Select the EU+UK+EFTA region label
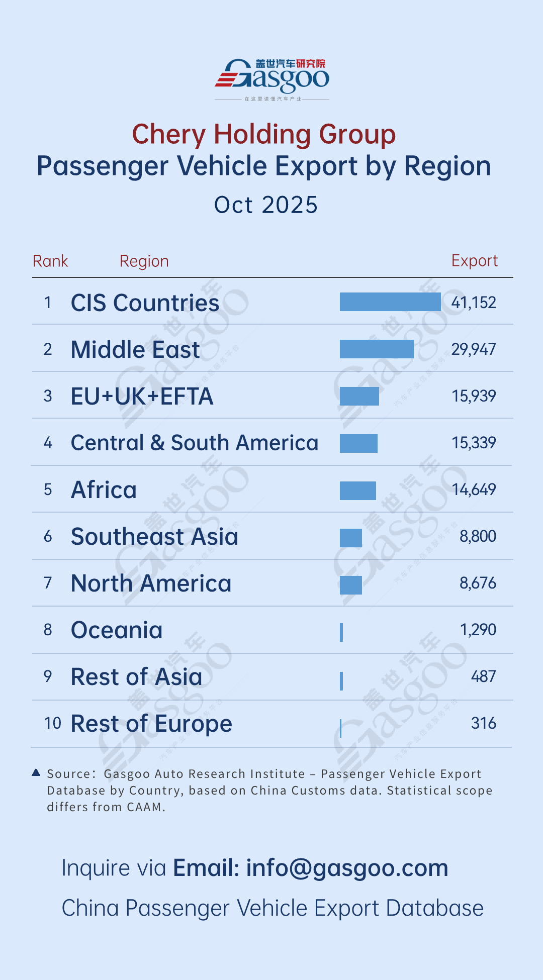This screenshot has width=543, height=980. pyautogui.click(x=142, y=397)
